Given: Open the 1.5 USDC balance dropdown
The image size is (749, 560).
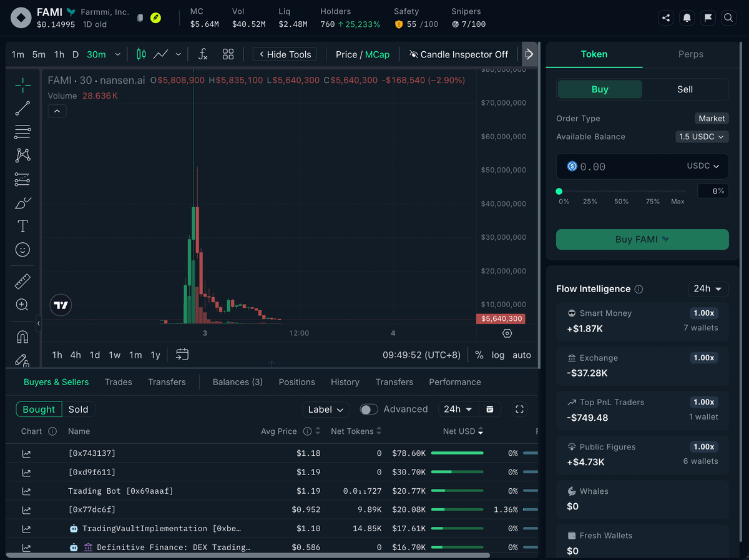Looking at the screenshot, I should tap(702, 137).
